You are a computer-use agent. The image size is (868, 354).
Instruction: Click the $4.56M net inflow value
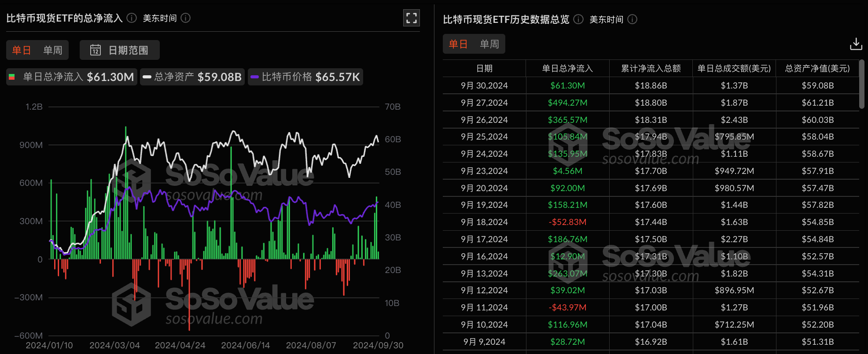567,171
